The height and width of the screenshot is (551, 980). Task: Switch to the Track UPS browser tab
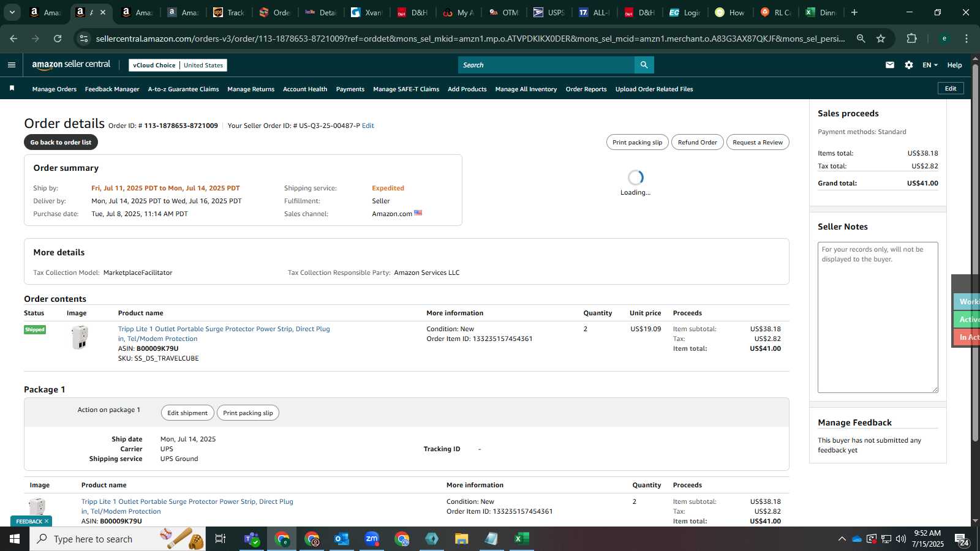coord(228,12)
